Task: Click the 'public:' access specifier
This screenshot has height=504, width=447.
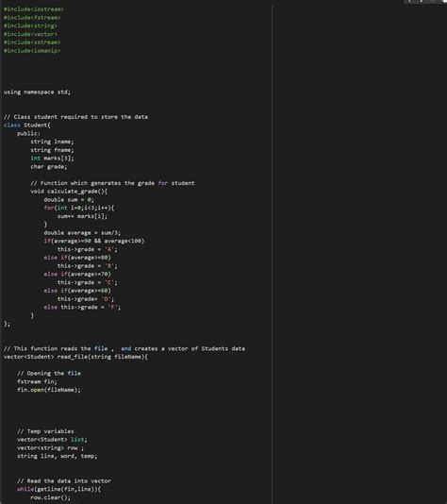Action: point(28,133)
